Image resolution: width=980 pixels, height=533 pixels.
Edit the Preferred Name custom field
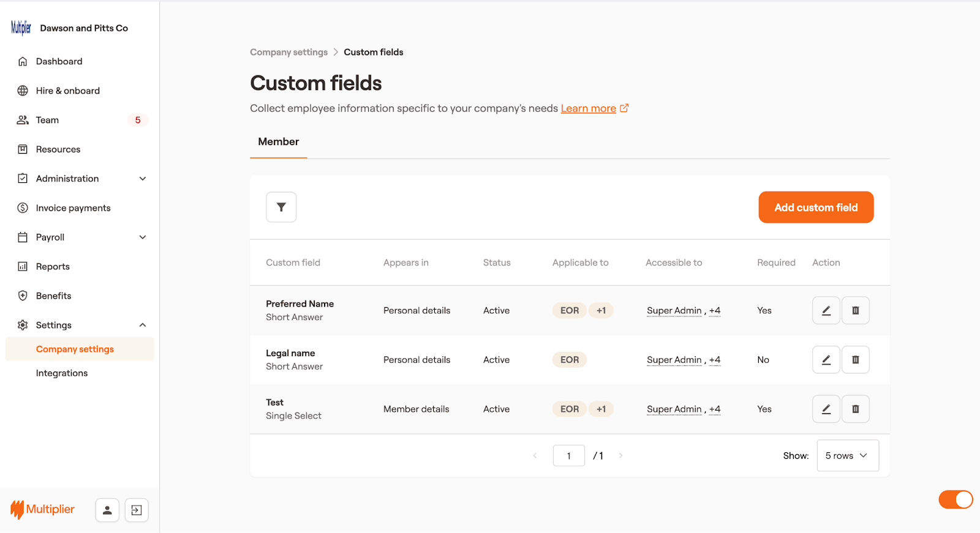click(826, 310)
